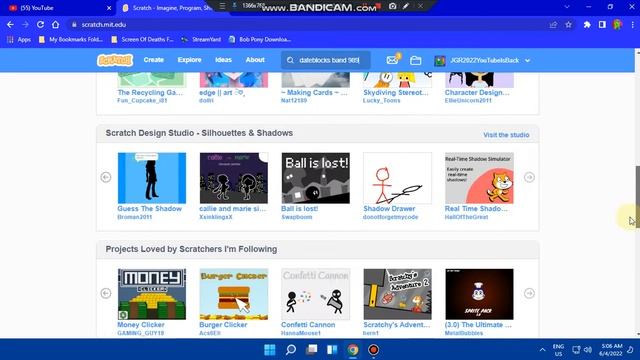The height and width of the screenshot is (360, 640).
Task: Bookmark this page with the star icon
Action: (569, 25)
